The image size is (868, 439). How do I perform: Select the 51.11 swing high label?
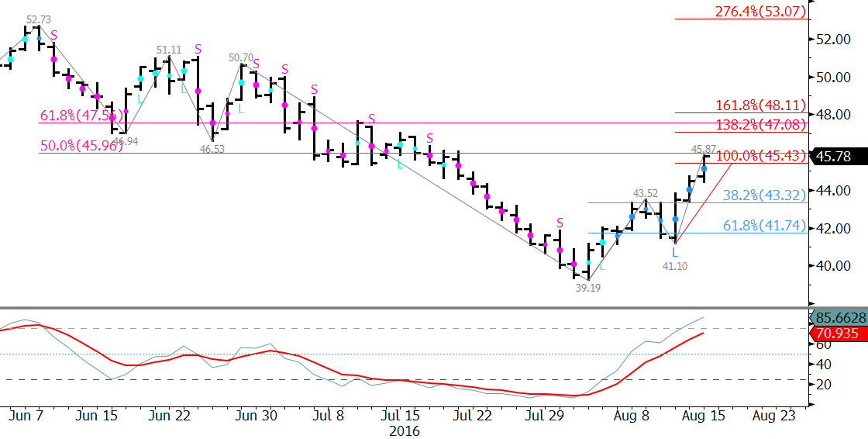tap(169, 50)
